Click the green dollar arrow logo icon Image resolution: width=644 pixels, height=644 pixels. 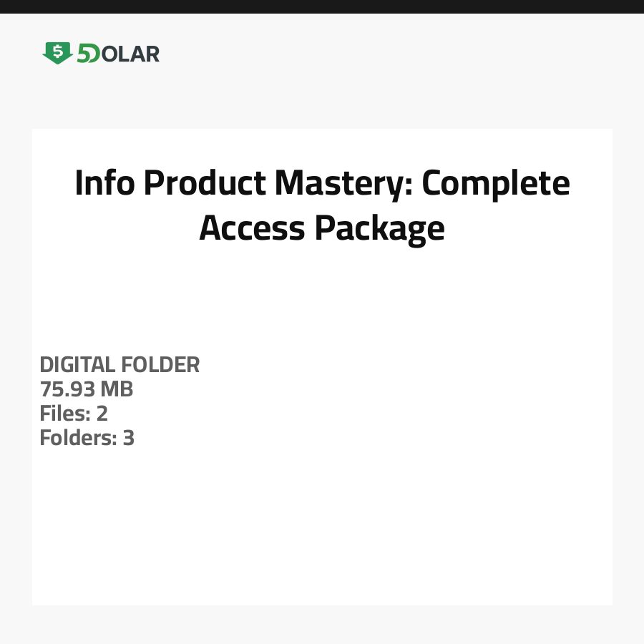click(x=57, y=53)
